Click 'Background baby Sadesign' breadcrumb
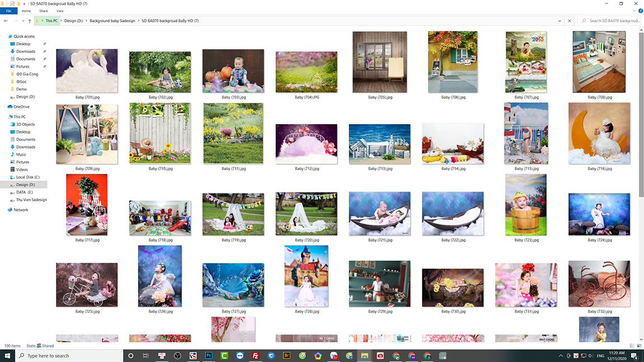644x362 pixels. pos(112,21)
